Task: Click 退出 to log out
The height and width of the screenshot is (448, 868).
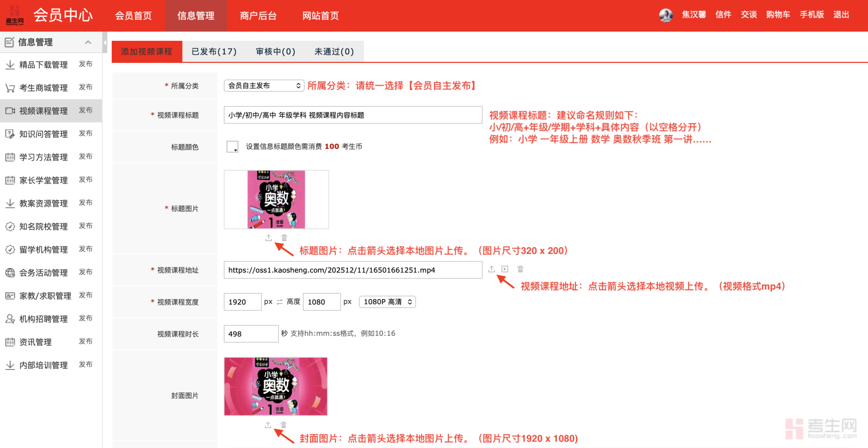Action: click(841, 15)
